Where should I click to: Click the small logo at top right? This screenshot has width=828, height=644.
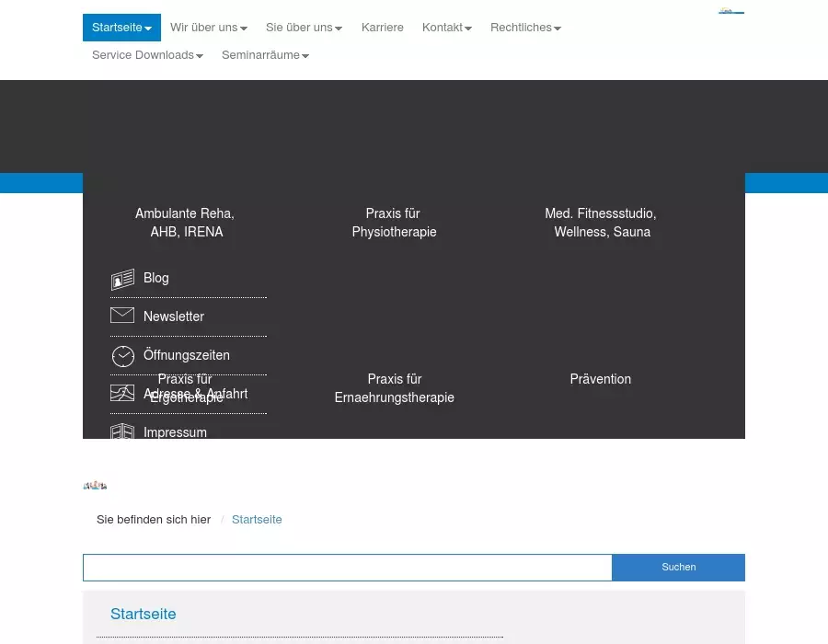[730, 11]
